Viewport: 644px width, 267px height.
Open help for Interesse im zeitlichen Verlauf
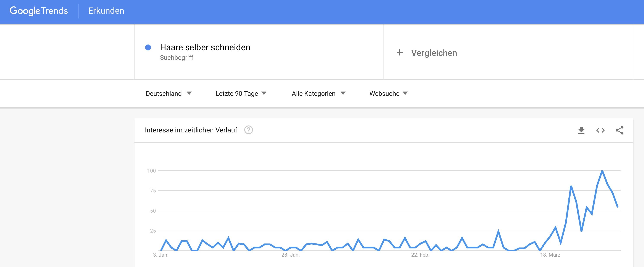(248, 130)
